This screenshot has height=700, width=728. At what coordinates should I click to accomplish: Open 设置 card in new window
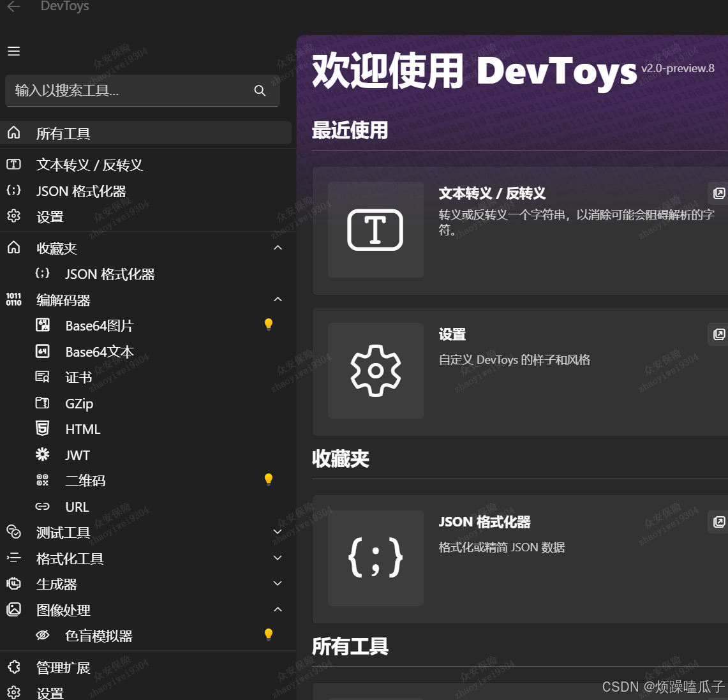pos(718,334)
